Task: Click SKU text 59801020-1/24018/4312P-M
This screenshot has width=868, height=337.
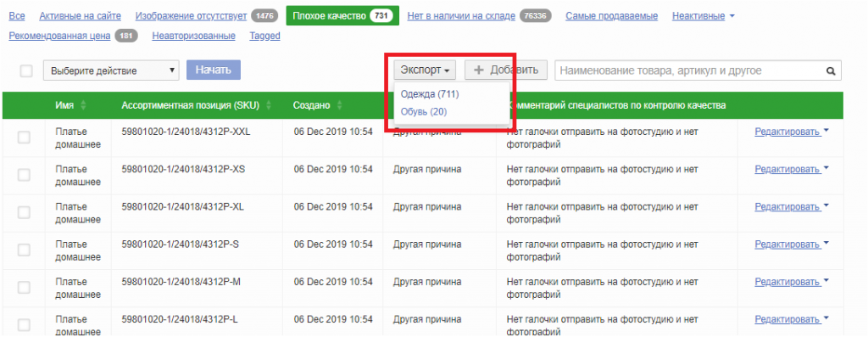Action: pyautogui.click(x=181, y=282)
